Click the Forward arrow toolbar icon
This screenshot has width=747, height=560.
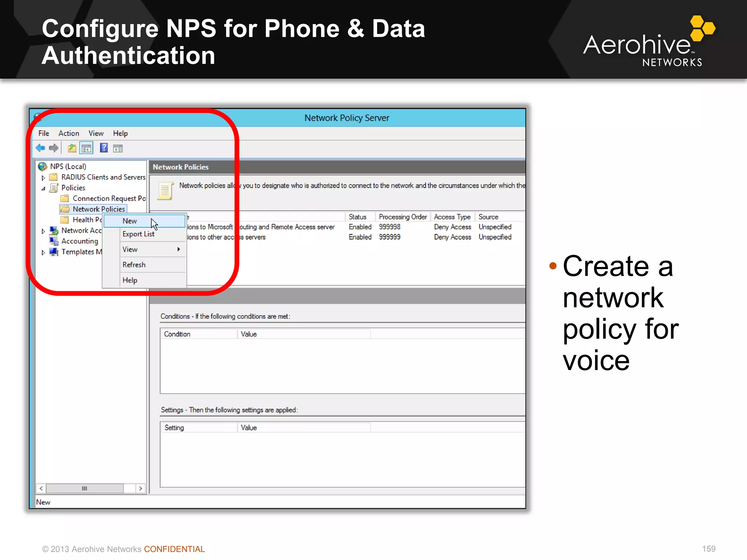(x=54, y=148)
